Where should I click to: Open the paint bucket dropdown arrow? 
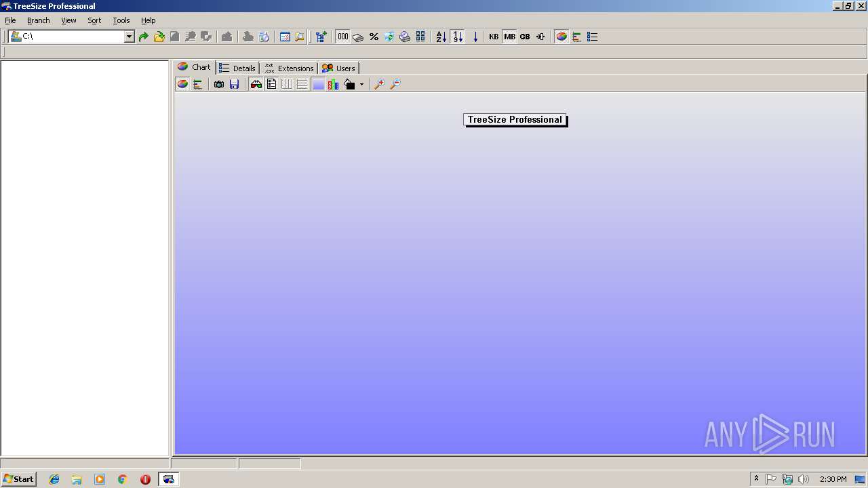point(361,85)
